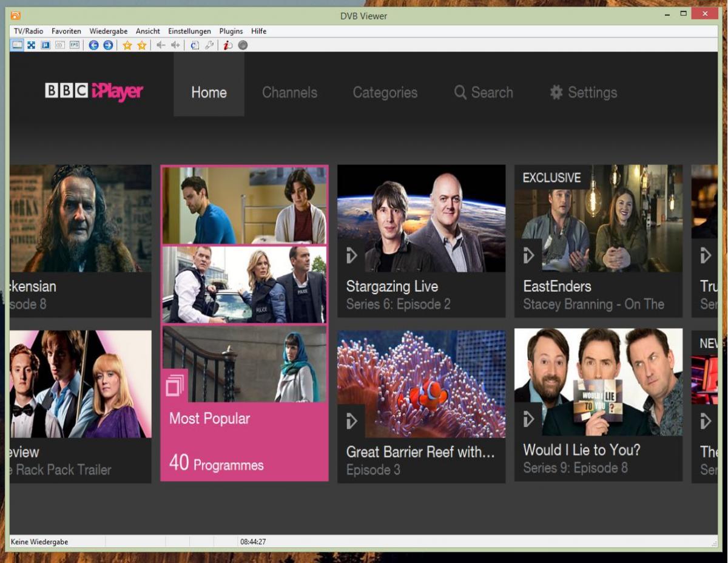Click "Series 9: Episode 8" subtitle
This screenshot has height=563, width=728.
576,468
